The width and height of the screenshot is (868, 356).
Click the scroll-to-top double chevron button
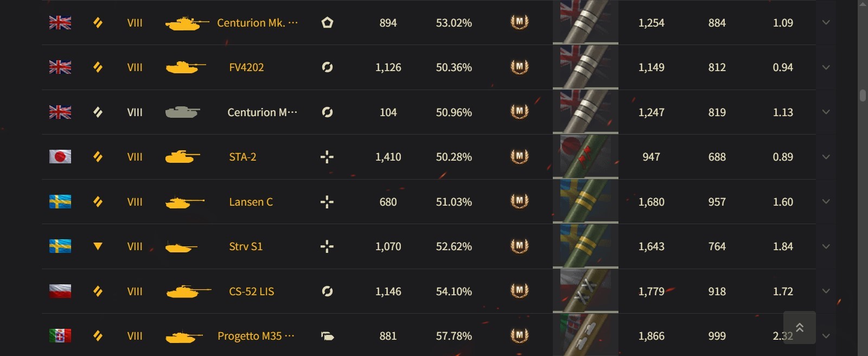click(799, 327)
